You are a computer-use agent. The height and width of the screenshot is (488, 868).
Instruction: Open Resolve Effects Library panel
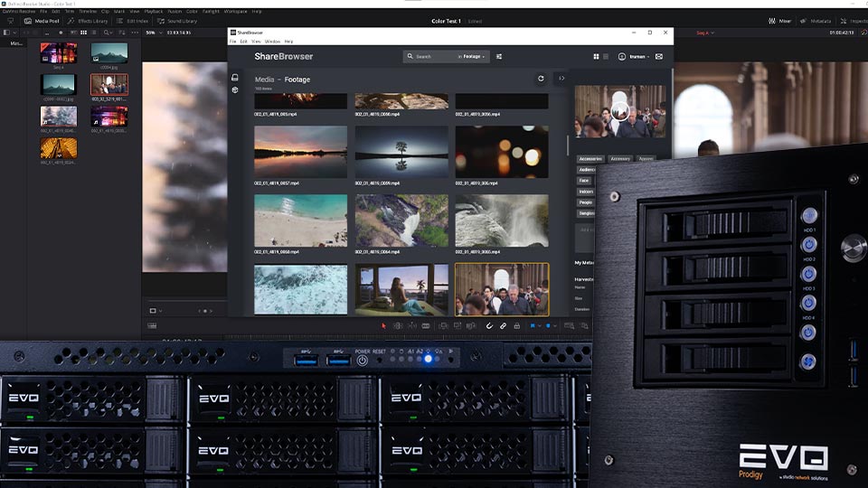point(88,21)
